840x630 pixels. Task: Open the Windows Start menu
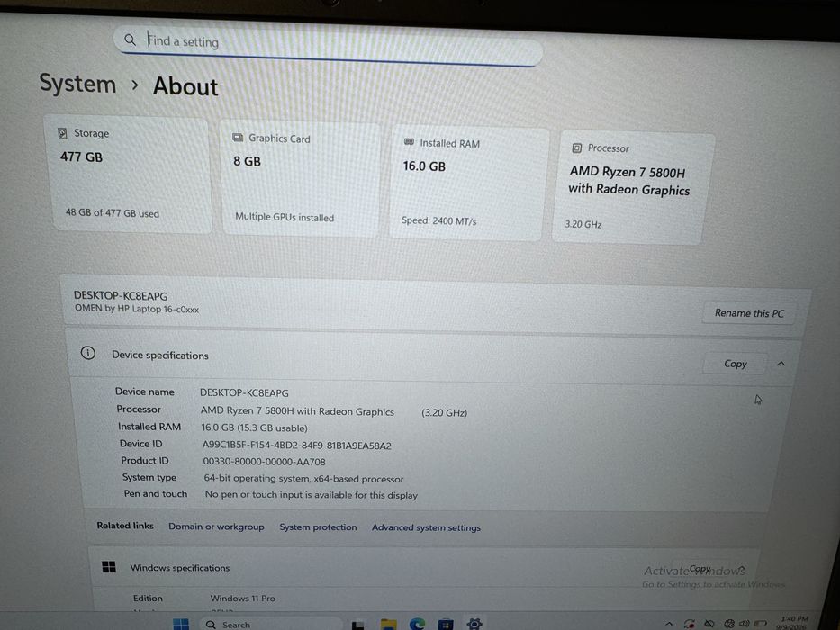click(181, 624)
